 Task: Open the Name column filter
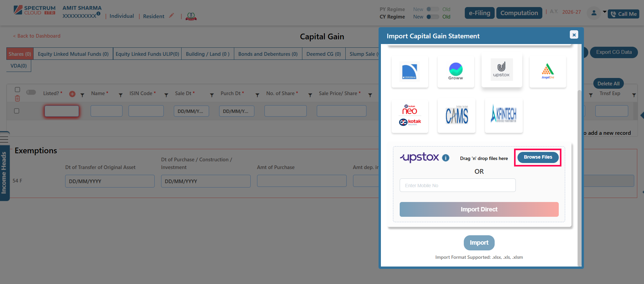(x=120, y=95)
